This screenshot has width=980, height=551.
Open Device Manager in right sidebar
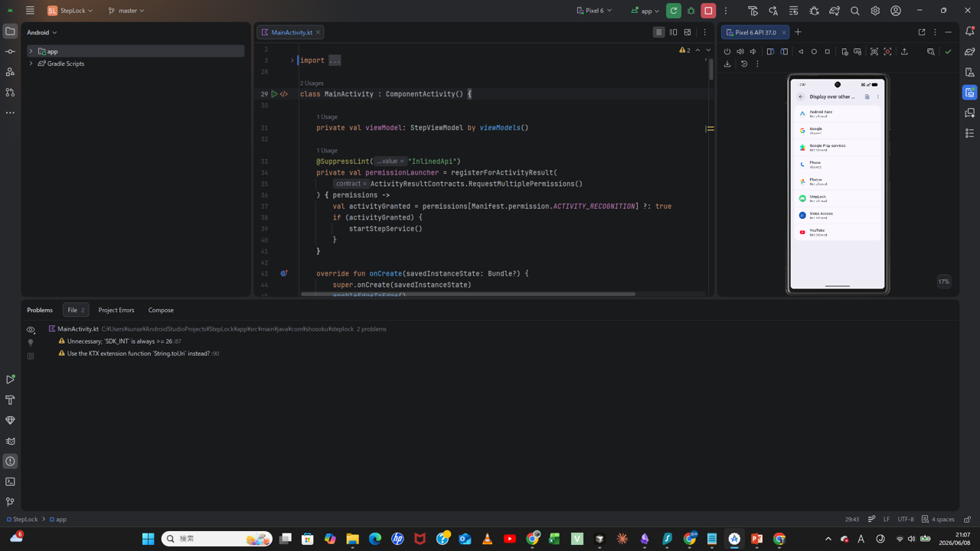tap(970, 72)
